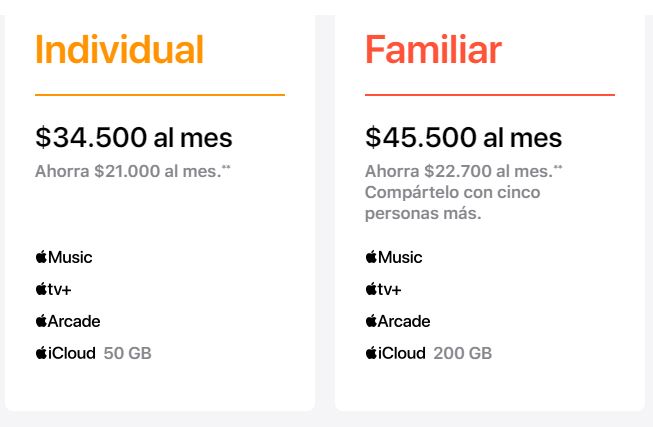Click the Apple Music icon in Individual plan
This screenshot has width=653, height=427.
(63, 257)
